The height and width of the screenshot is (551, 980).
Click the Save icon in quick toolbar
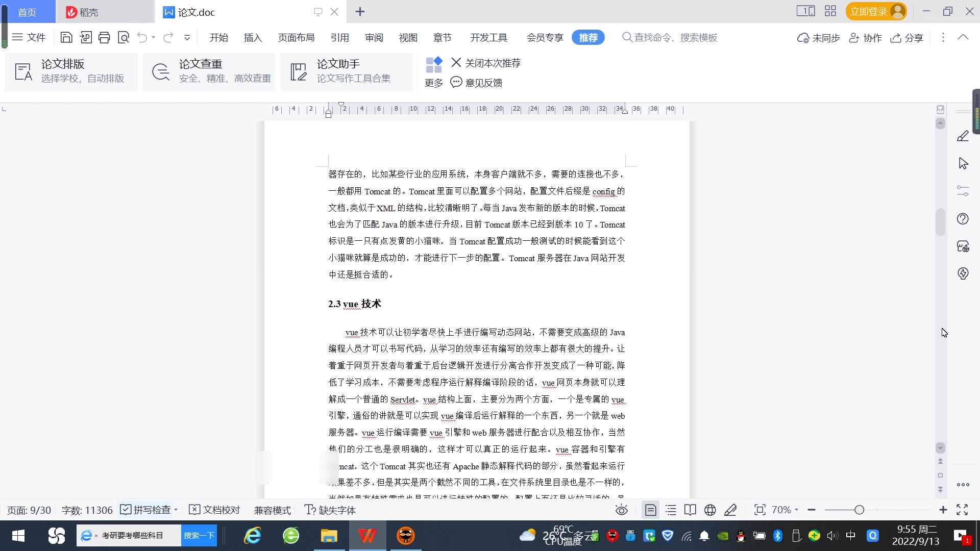66,37
